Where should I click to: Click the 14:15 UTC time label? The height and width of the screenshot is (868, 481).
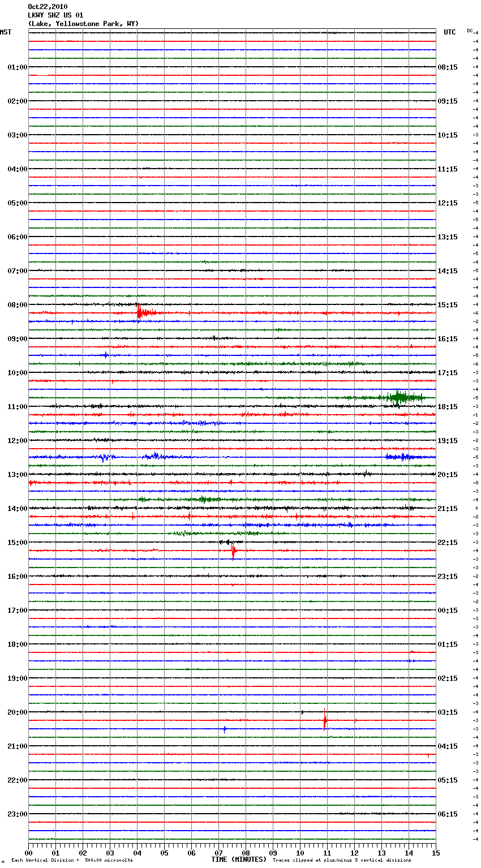coord(448,271)
